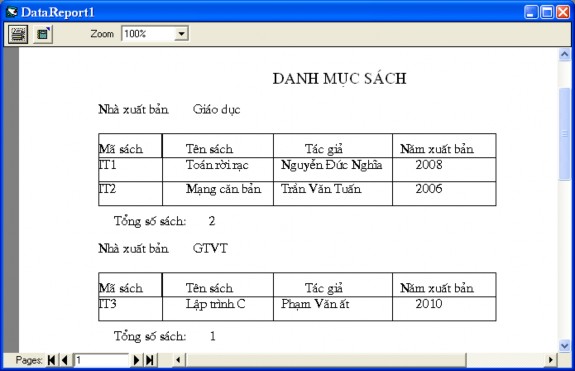
Task: Click the 'GTVT' publisher name
Action: tap(210, 249)
